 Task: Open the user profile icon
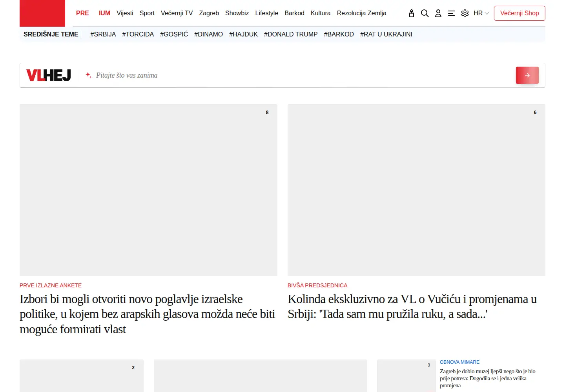point(438,13)
